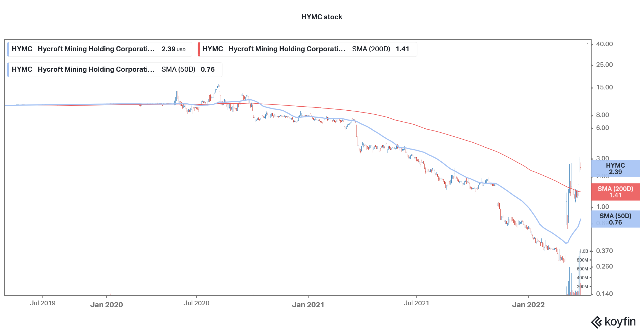
Task: Click the Jul 2019 date label
Action: point(43,303)
